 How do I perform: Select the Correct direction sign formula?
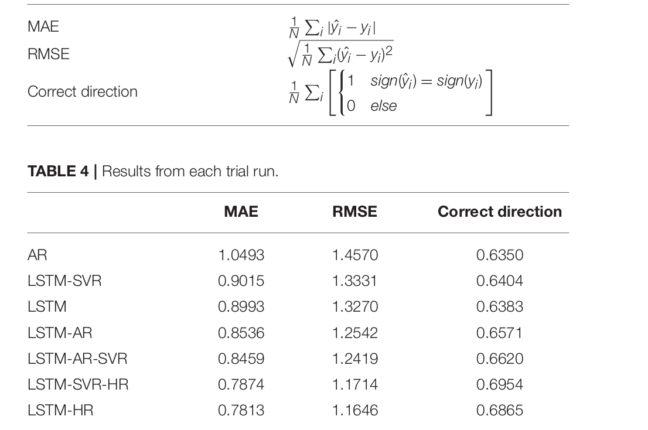click(391, 92)
